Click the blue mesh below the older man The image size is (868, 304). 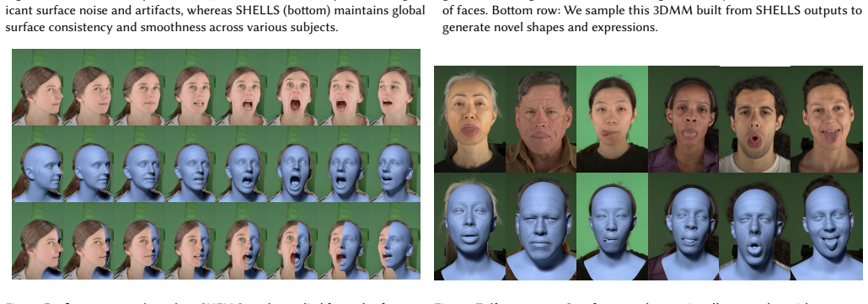pyautogui.click(x=541, y=226)
